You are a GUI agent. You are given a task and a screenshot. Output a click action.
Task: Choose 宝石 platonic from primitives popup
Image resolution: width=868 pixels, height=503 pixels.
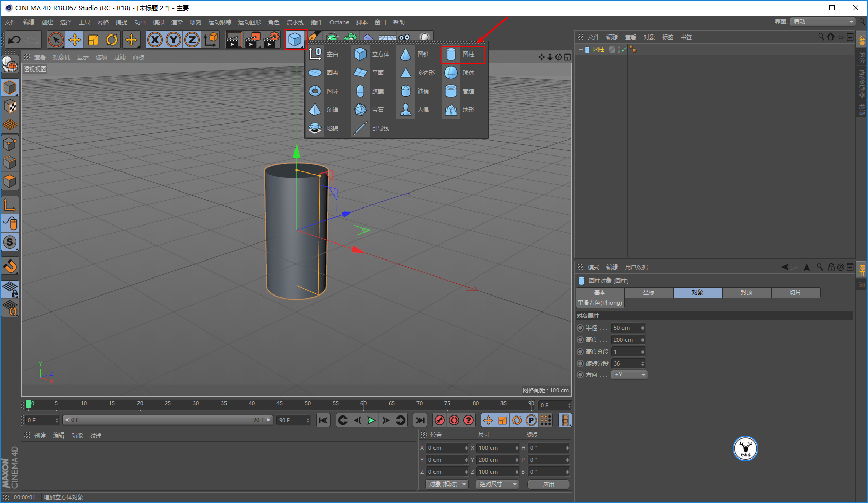tap(370, 110)
